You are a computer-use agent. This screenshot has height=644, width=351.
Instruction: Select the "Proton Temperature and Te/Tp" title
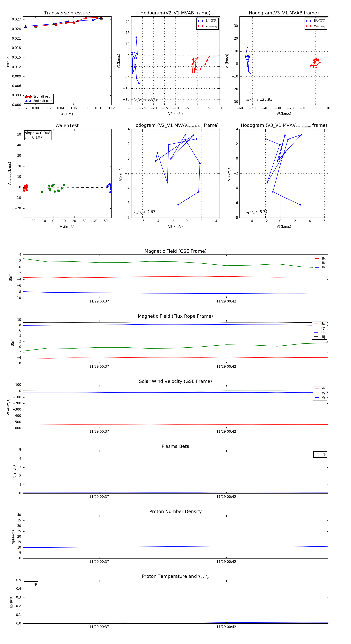click(175, 576)
